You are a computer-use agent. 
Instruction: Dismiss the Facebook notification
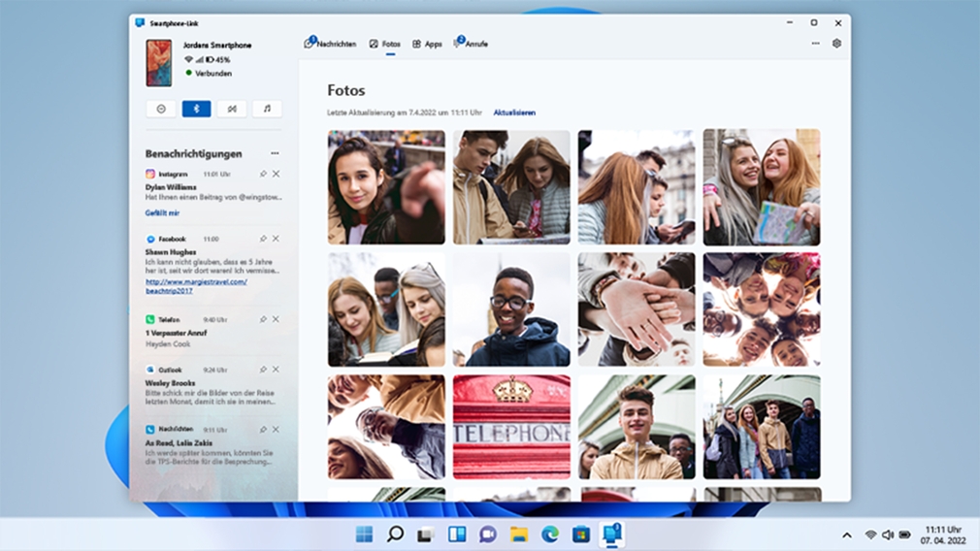[x=277, y=239]
